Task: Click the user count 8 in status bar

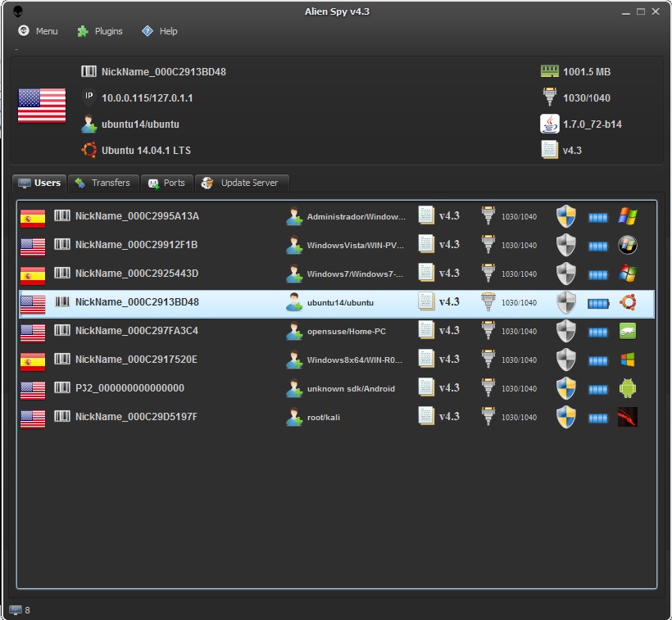Action: (x=27, y=610)
